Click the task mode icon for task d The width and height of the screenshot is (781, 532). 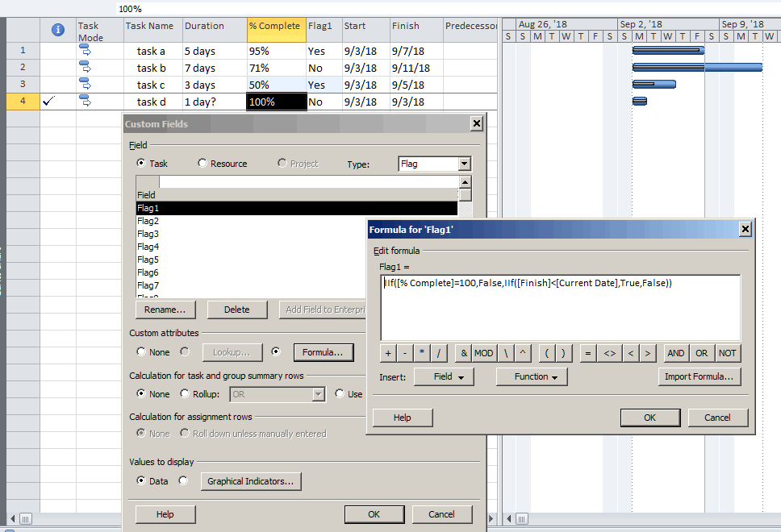pos(86,101)
